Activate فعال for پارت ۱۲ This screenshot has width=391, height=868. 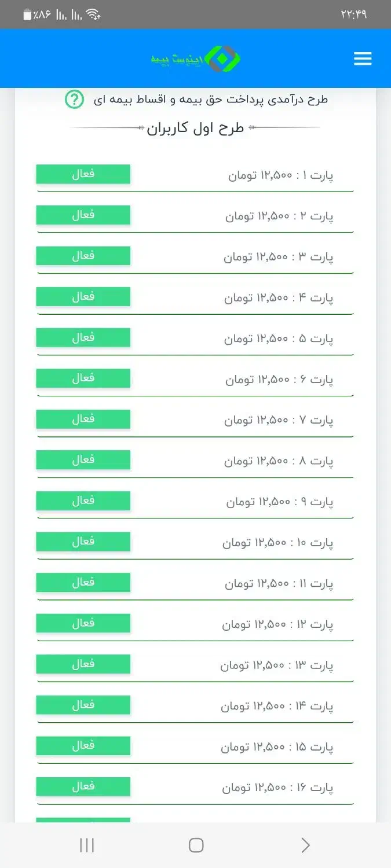(83, 623)
